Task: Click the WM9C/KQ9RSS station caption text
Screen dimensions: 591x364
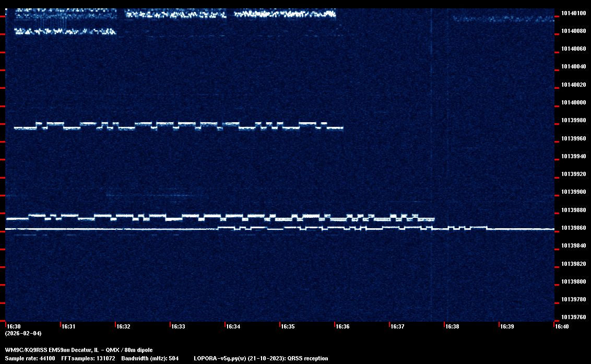Action: pyautogui.click(x=79, y=350)
